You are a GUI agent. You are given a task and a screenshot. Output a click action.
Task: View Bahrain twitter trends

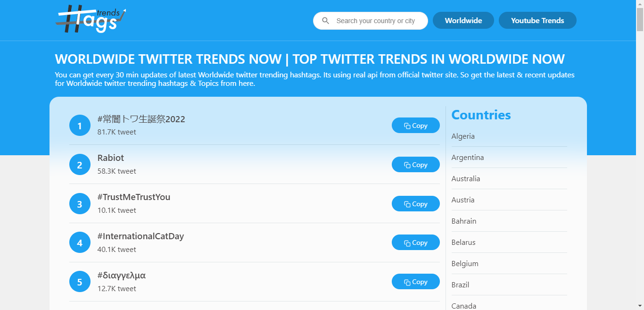(463, 221)
